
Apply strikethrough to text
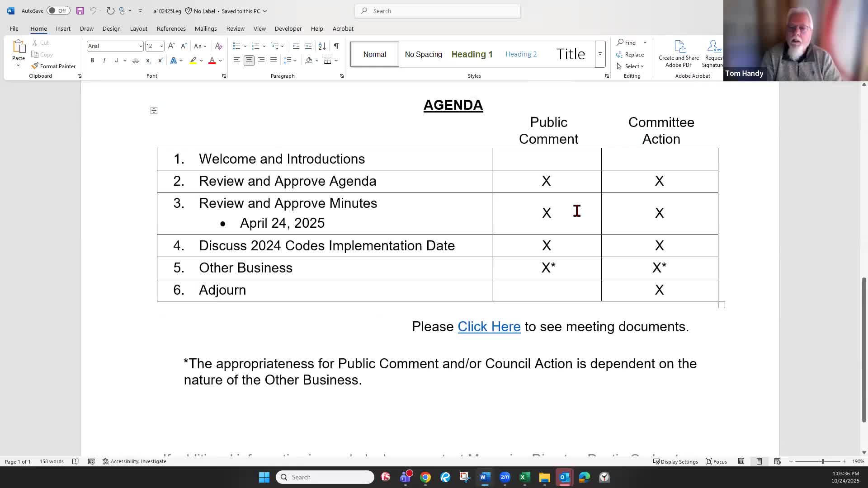pos(135,60)
